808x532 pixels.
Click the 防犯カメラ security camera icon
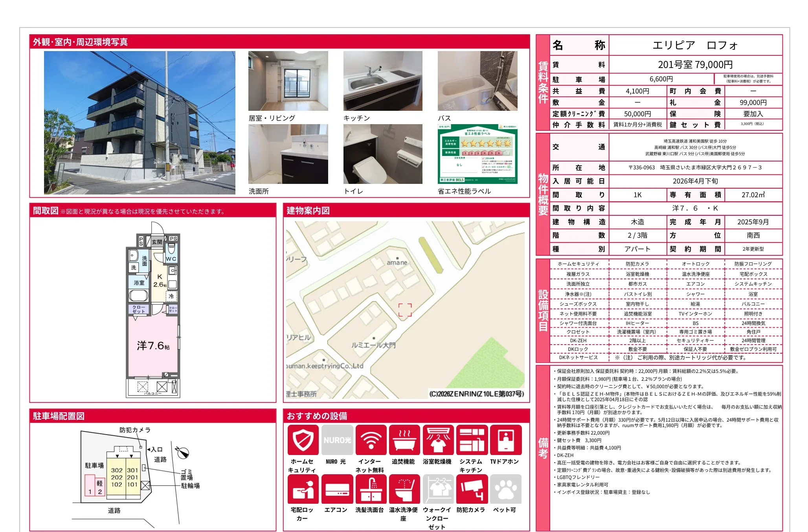click(472, 489)
